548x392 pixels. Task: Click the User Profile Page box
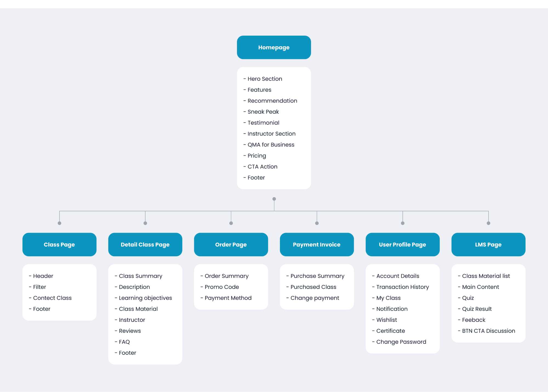click(x=403, y=245)
